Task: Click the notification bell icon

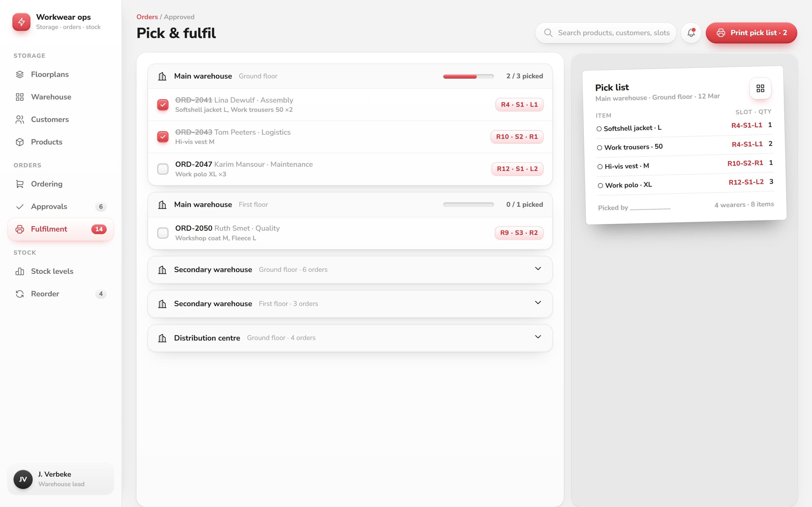Action: point(691,33)
